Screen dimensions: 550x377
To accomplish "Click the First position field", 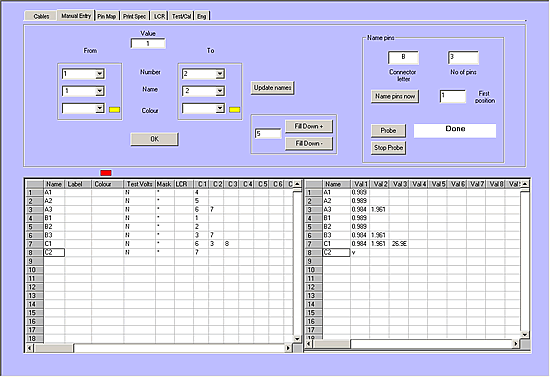I will [453, 96].
